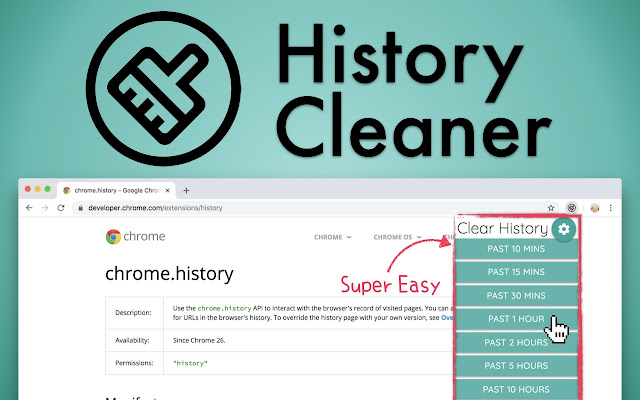
Task: Bookmark page with the star icon
Action: 551,208
